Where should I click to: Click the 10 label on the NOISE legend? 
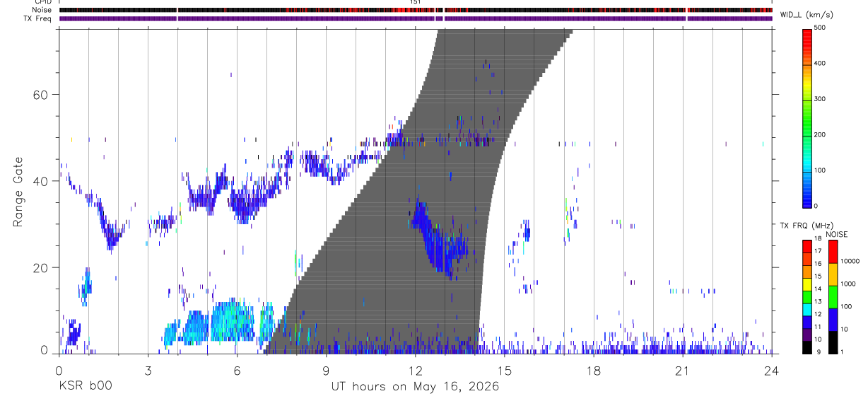pyautogui.click(x=844, y=329)
